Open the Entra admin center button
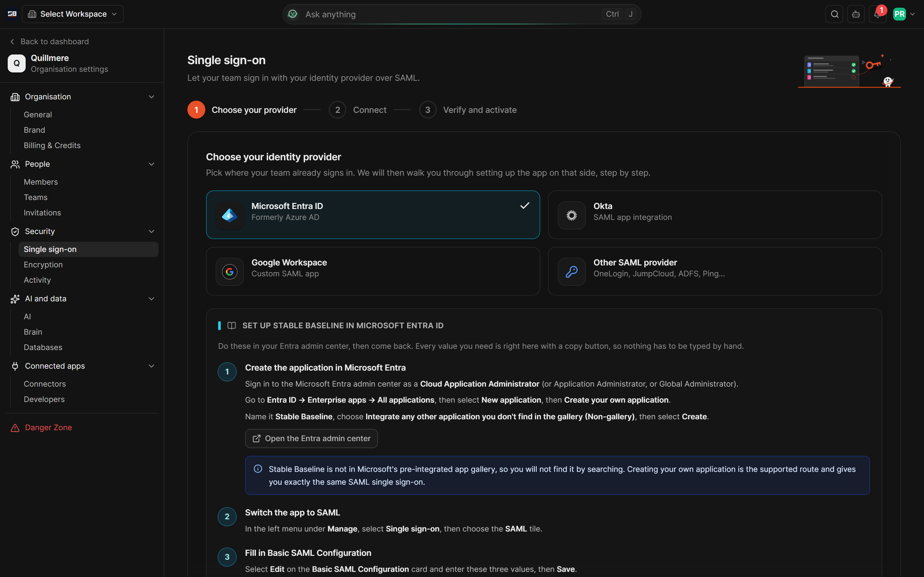The height and width of the screenshot is (577, 924). pyautogui.click(x=311, y=439)
